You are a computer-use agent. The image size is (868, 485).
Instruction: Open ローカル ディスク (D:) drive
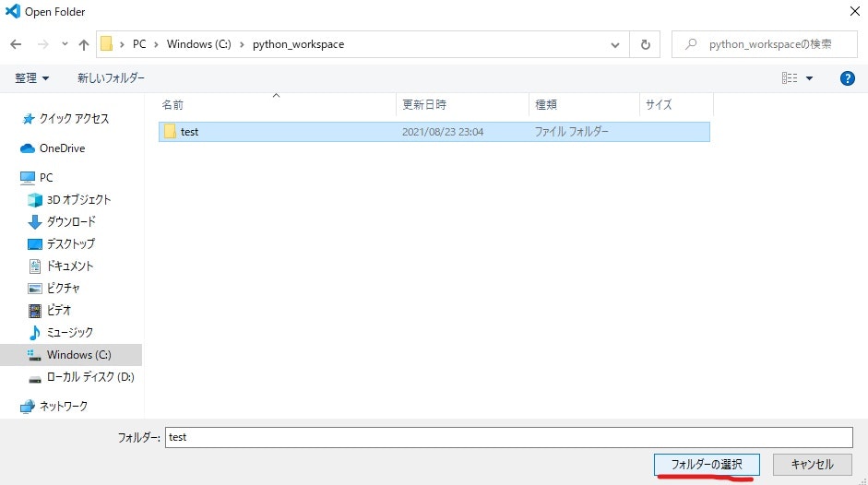[90, 377]
